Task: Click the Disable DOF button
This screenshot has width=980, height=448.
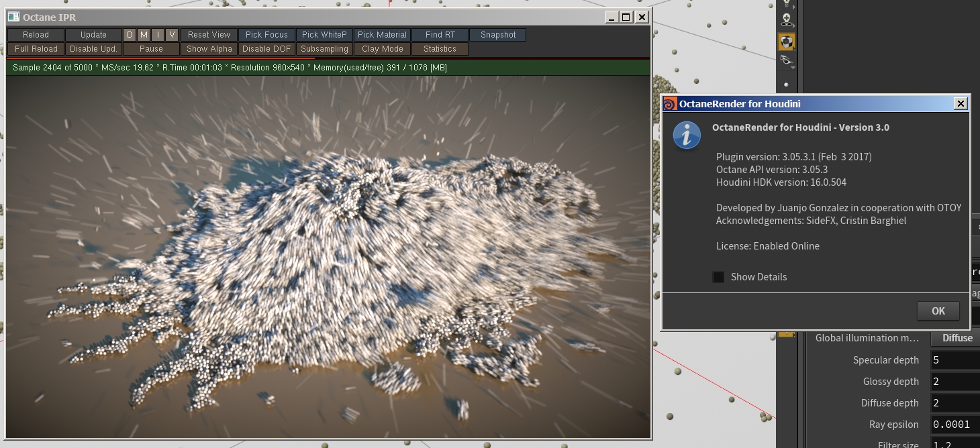Action: tap(266, 49)
